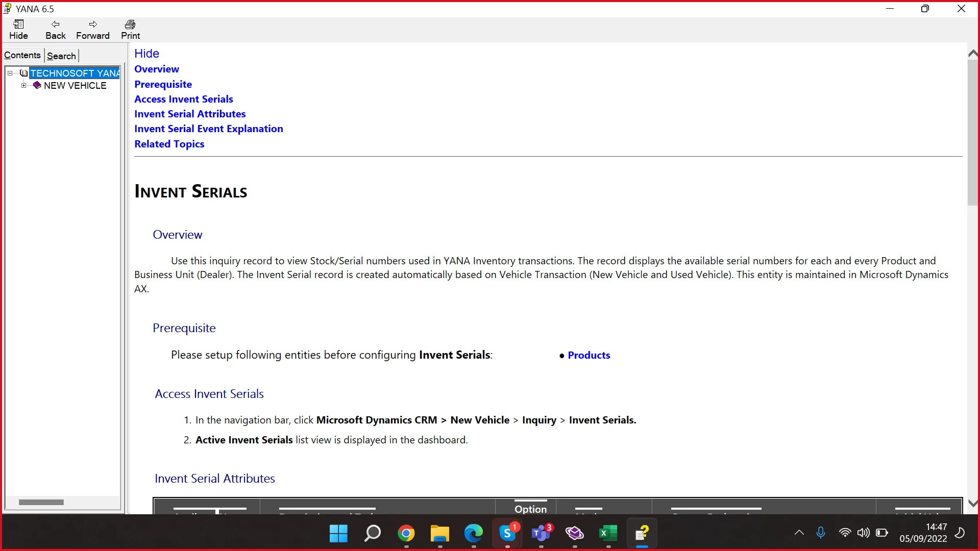Image resolution: width=980 pixels, height=551 pixels.
Task: Open Skype from the taskbar
Action: pos(507,534)
